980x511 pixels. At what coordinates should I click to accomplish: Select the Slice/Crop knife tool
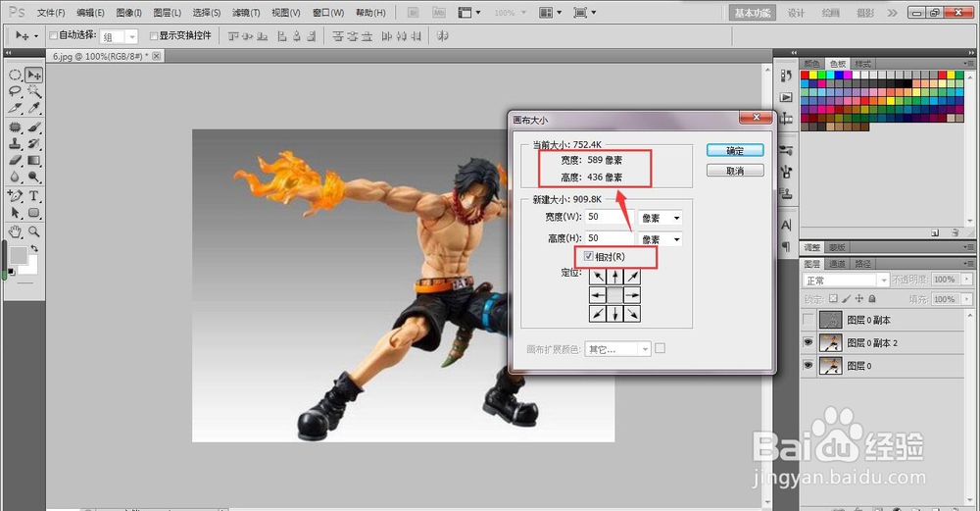click(x=15, y=109)
